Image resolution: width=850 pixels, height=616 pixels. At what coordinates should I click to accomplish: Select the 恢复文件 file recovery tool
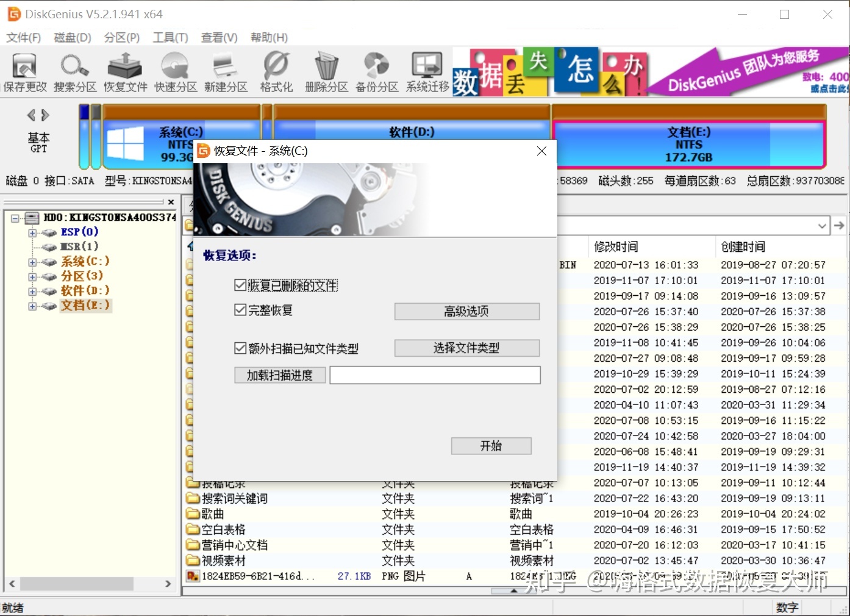point(124,71)
